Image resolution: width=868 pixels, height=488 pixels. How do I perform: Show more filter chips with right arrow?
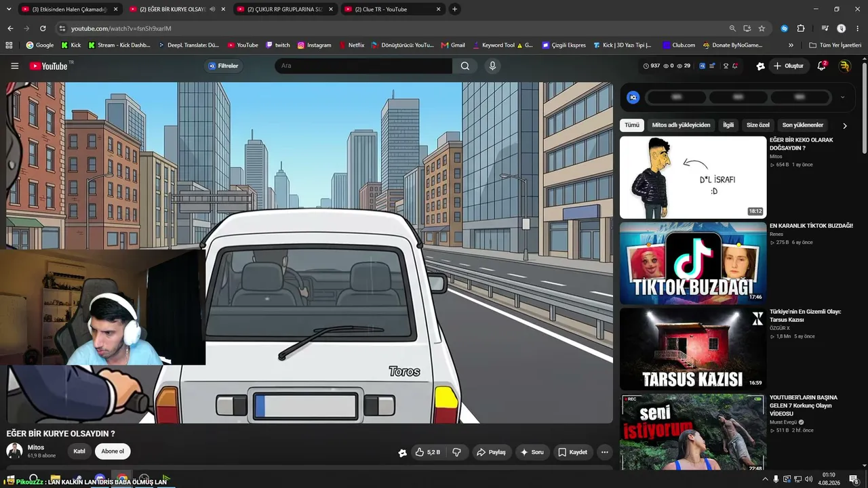tap(845, 125)
